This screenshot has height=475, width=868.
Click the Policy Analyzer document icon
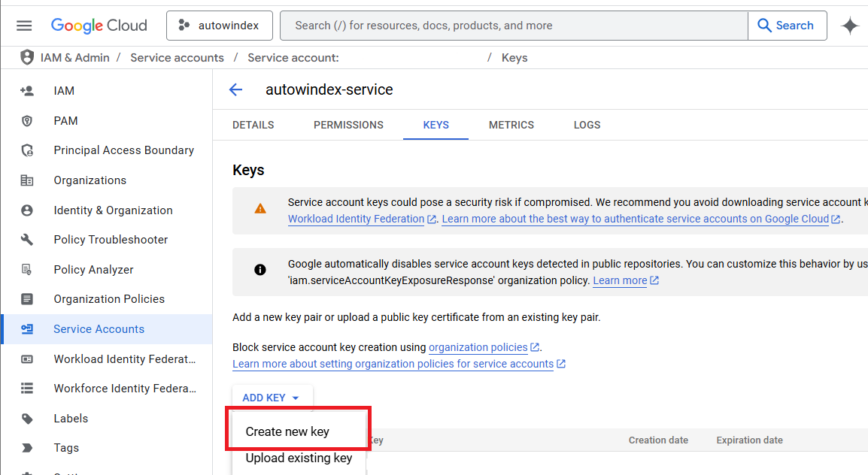26,269
